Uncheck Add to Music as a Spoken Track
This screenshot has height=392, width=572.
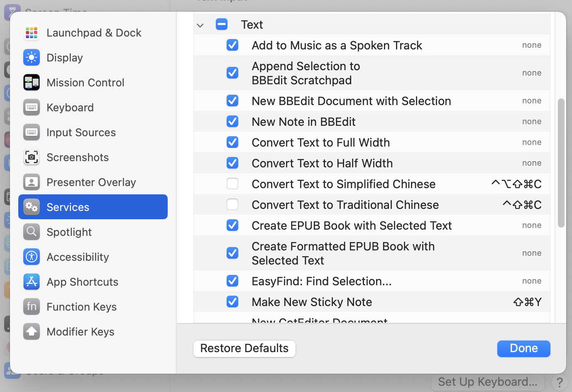click(232, 45)
